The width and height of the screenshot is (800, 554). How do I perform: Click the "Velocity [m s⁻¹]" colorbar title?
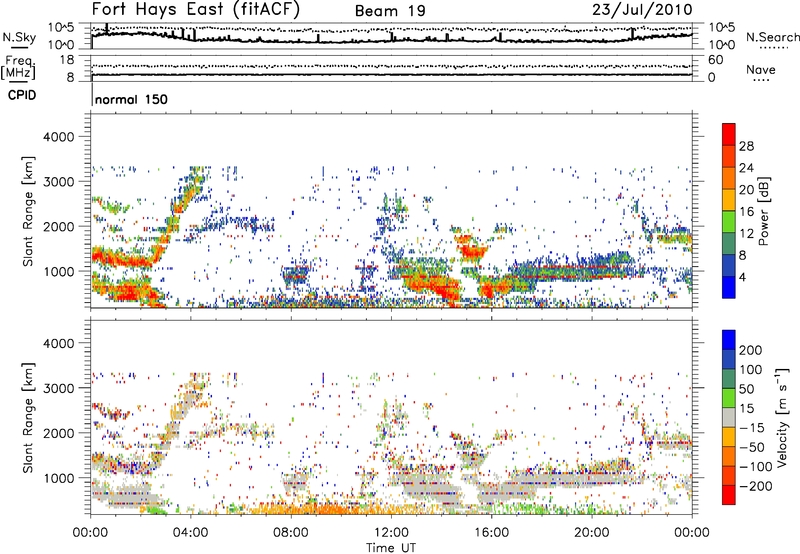point(782,417)
